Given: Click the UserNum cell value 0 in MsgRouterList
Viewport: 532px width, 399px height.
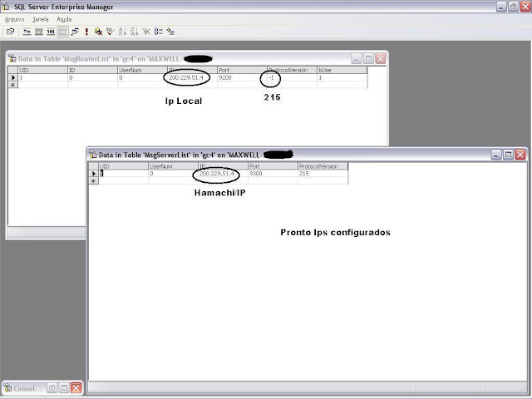Looking at the screenshot, I should point(142,77).
